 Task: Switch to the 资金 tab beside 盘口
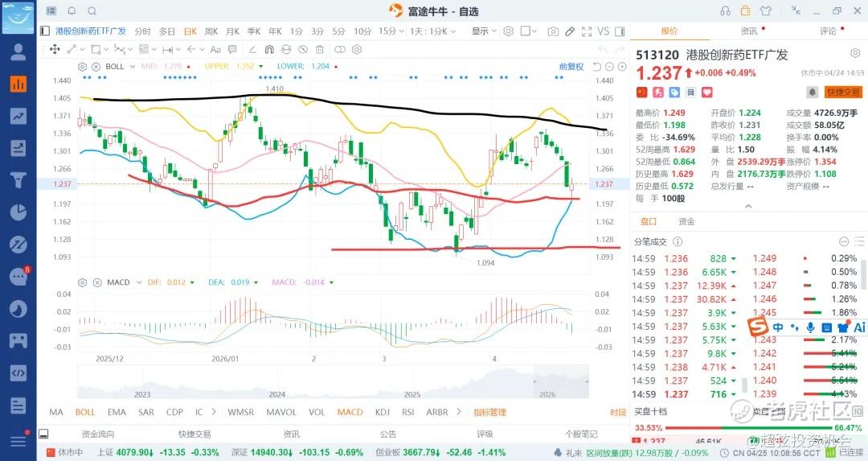pos(686,221)
